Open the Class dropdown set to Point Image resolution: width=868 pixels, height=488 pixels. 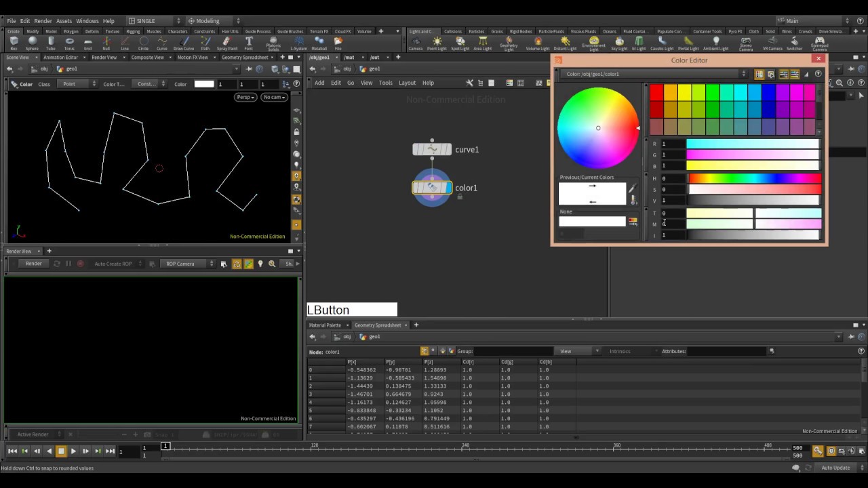click(x=78, y=84)
